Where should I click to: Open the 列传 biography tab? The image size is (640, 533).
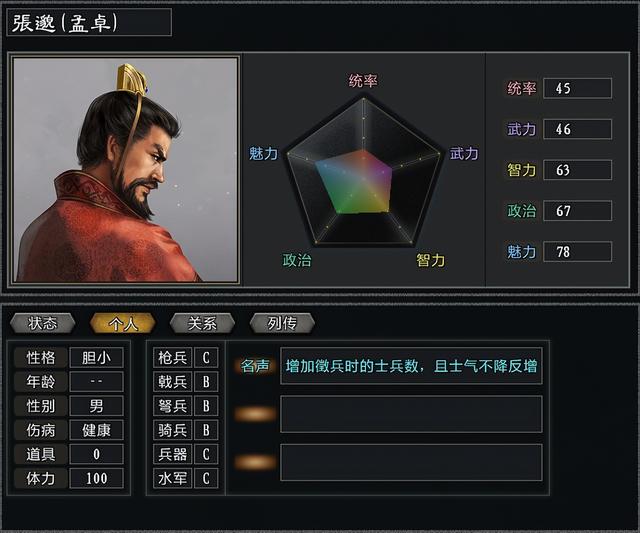(282, 323)
